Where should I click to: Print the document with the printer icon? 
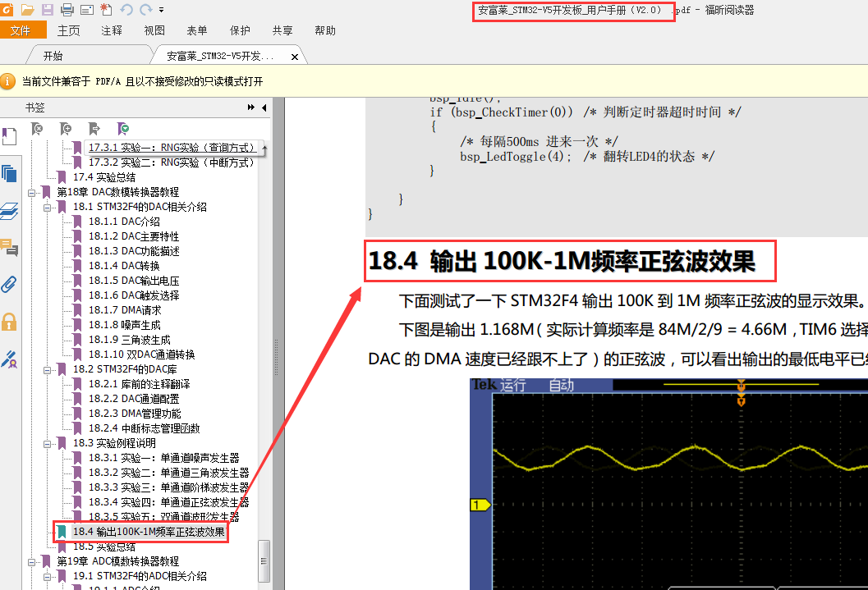click(67, 10)
